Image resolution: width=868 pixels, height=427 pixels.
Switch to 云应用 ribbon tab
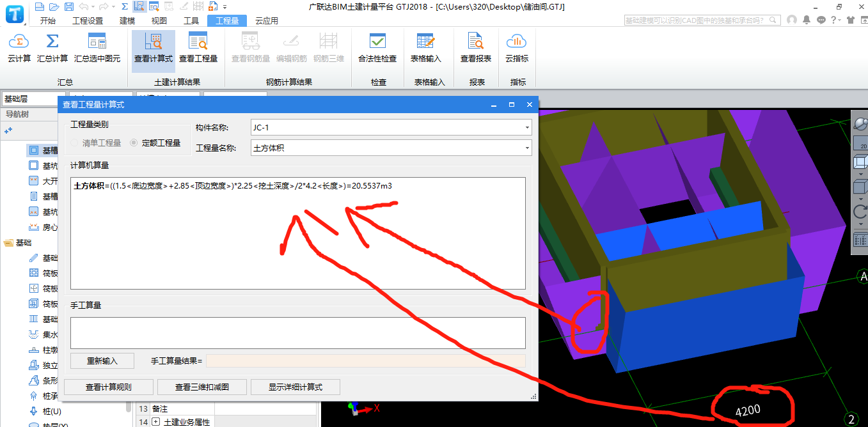(x=267, y=20)
